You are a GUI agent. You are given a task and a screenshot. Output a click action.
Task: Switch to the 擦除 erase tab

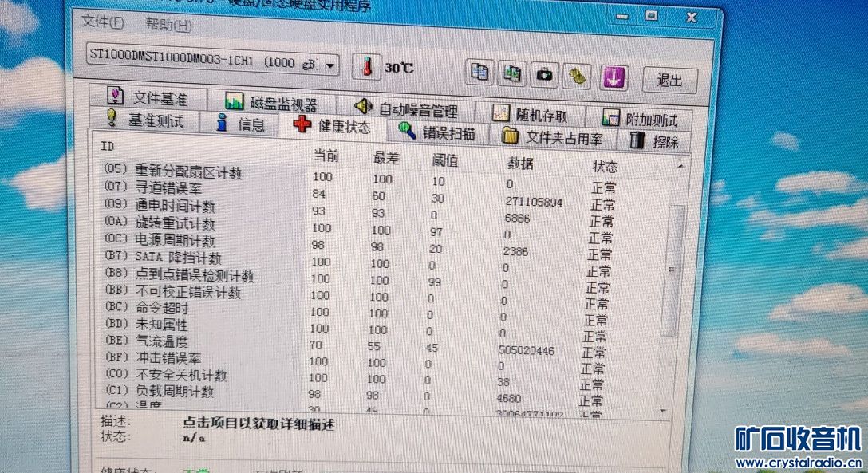pyautogui.click(x=654, y=140)
